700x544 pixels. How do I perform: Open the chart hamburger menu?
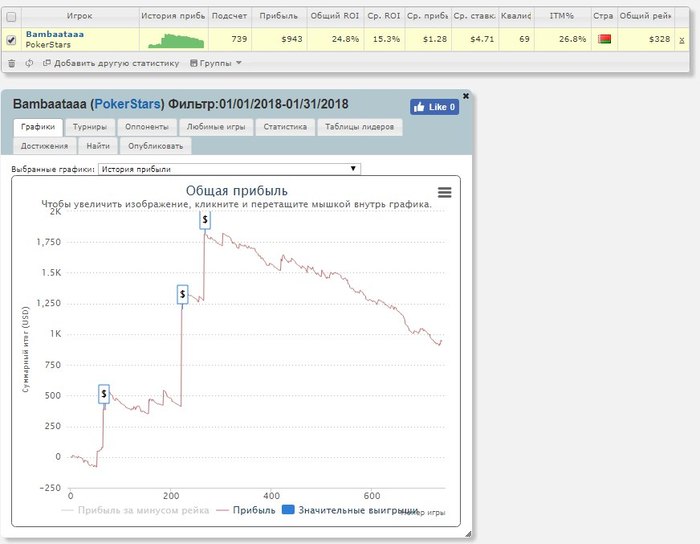point(444,192)
